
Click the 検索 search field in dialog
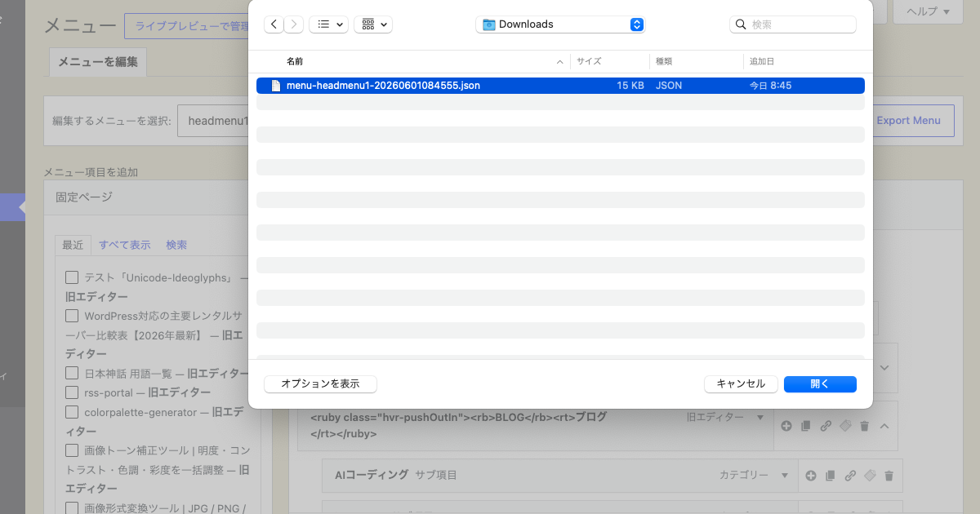pyautogui.click(x=793, y=24)
